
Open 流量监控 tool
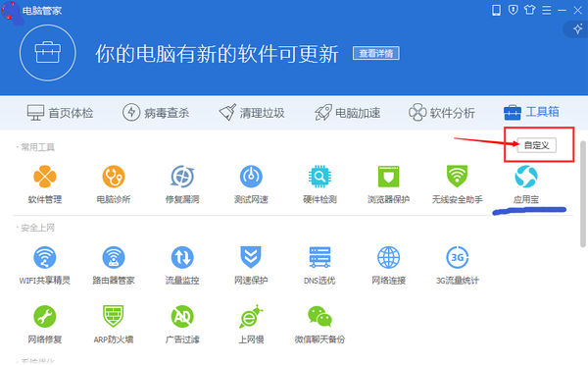182,265
